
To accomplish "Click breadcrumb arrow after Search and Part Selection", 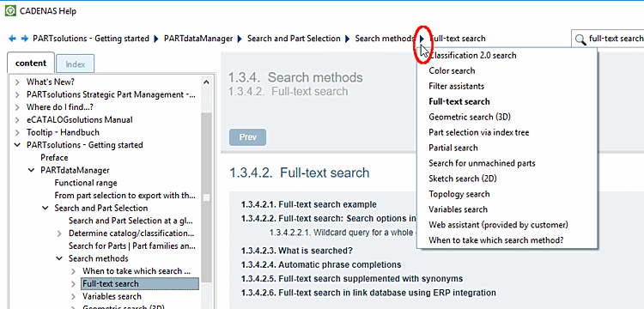I will click(348, 39).
